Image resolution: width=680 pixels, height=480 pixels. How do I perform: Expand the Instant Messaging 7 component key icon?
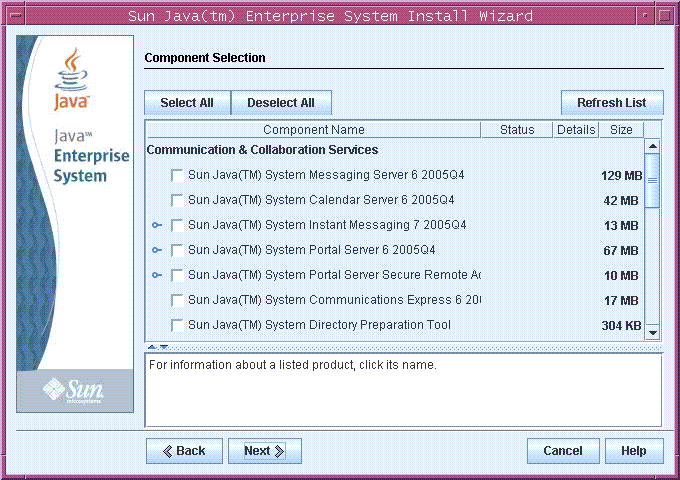[x=157, y=225]
